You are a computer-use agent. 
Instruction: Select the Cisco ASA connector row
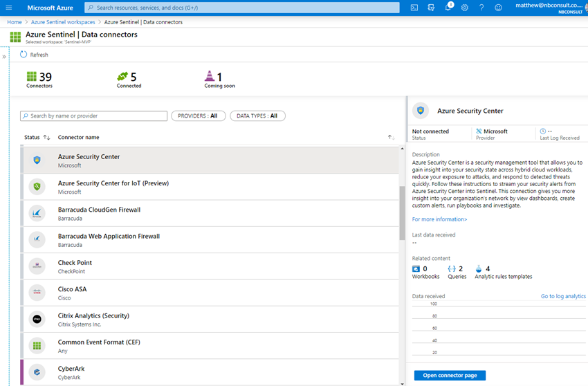[209, 293]
